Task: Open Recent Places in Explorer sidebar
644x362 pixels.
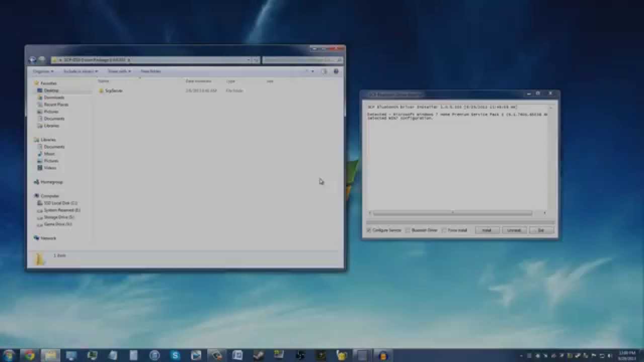Action: point(56,105)
